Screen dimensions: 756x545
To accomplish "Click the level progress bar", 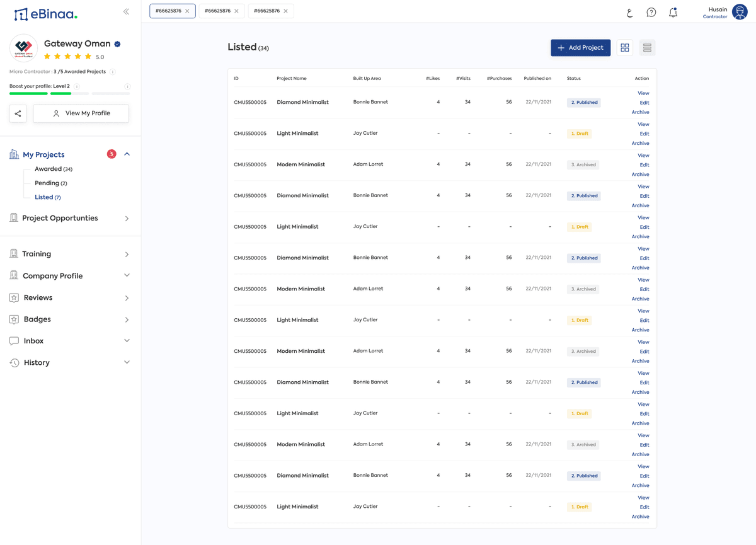I will pos(69,94).
